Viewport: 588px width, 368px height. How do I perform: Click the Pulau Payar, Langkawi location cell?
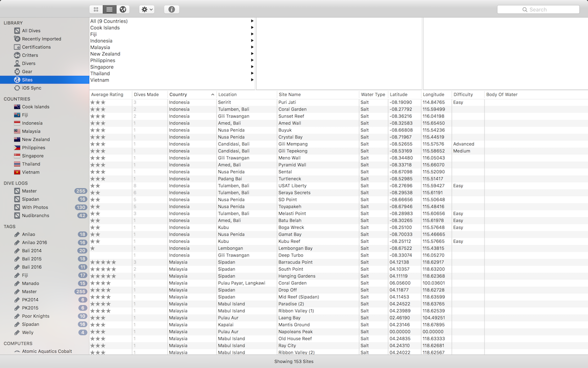pos(247,283)
